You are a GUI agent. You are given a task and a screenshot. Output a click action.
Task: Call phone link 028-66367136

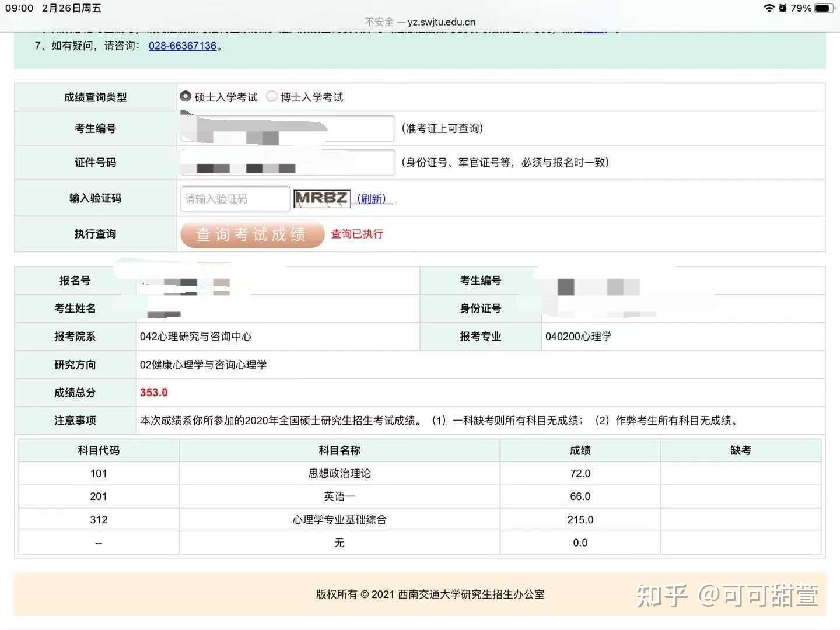183,45
